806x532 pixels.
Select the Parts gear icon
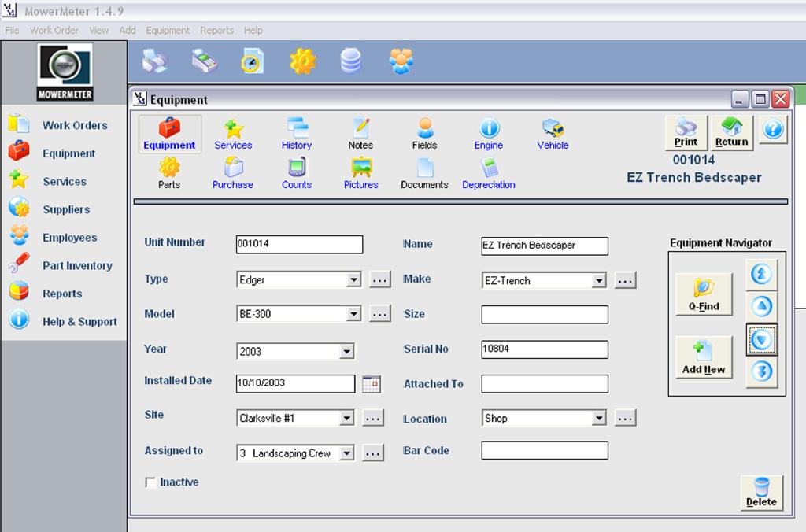click(169, 172)
